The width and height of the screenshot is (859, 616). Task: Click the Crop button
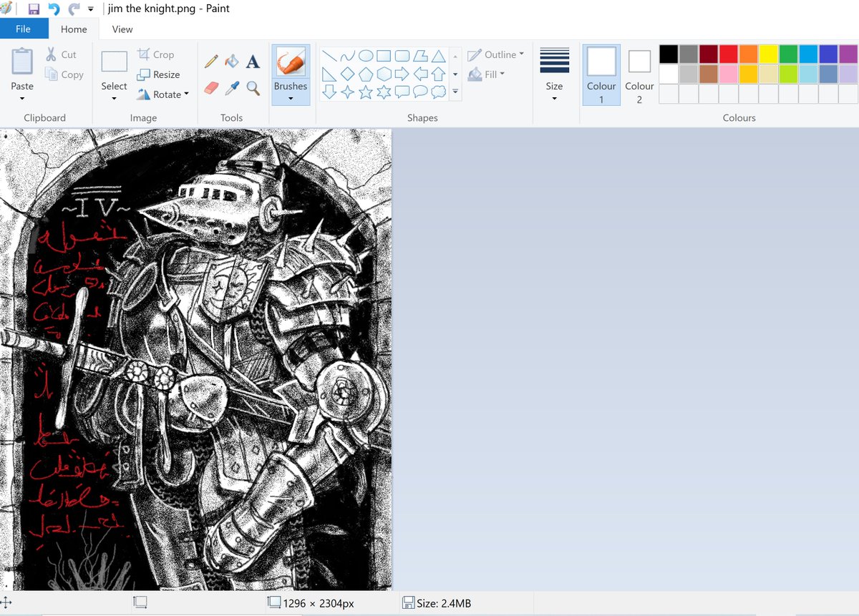pyautogui.click(x=155, y=54)
